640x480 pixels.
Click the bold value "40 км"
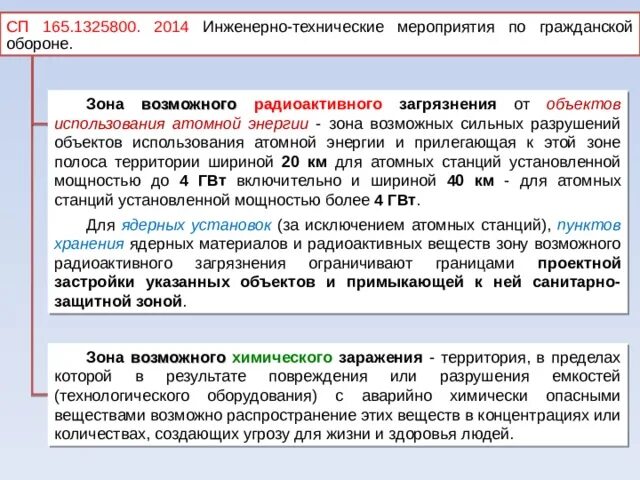click(471, 181)
